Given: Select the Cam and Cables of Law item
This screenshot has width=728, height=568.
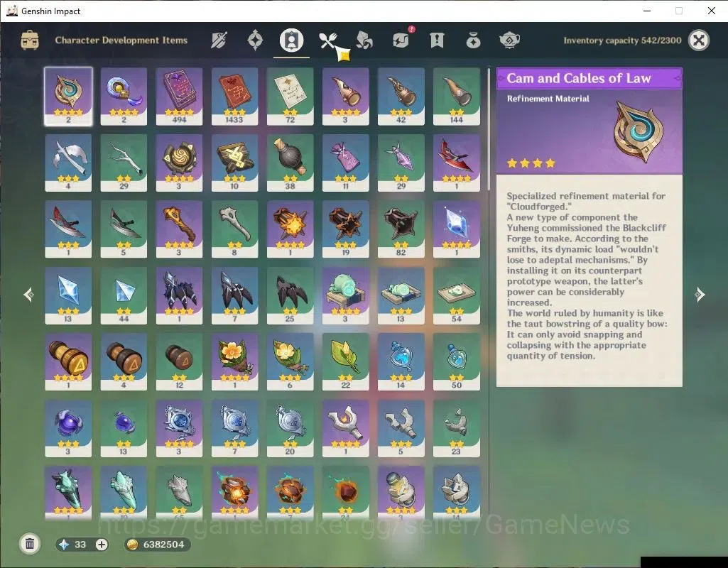Looking at the screenshot, I should (x=68, y=97).
